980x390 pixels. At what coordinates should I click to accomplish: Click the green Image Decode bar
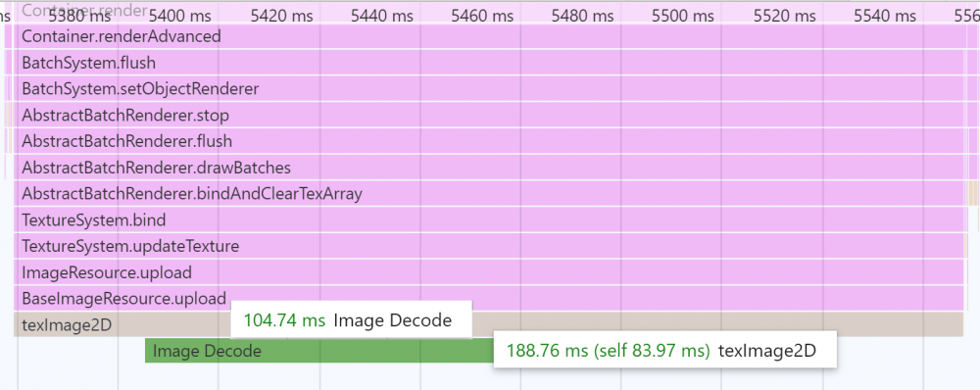click(318, 351)
